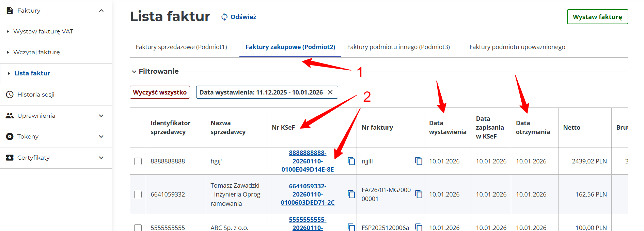644x231 pixels.
Task: Click the 100,00 PLN net amount
Action: click(591, 228)
